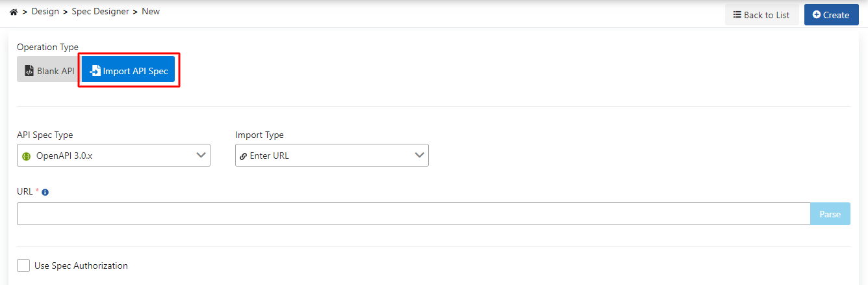Enable the Use Spec Authorization checkbox
This screenshot has height=285, width=868.
tap(24, 265)
